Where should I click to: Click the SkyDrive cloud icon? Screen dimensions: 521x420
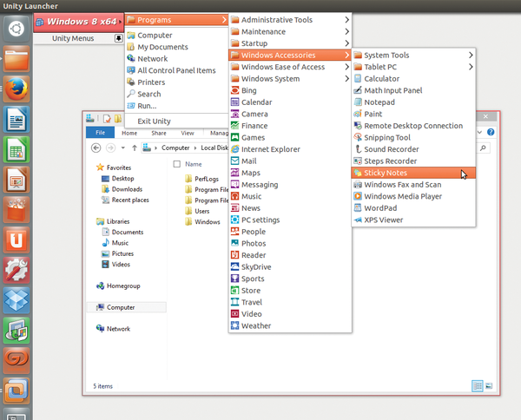click(235, 266)
